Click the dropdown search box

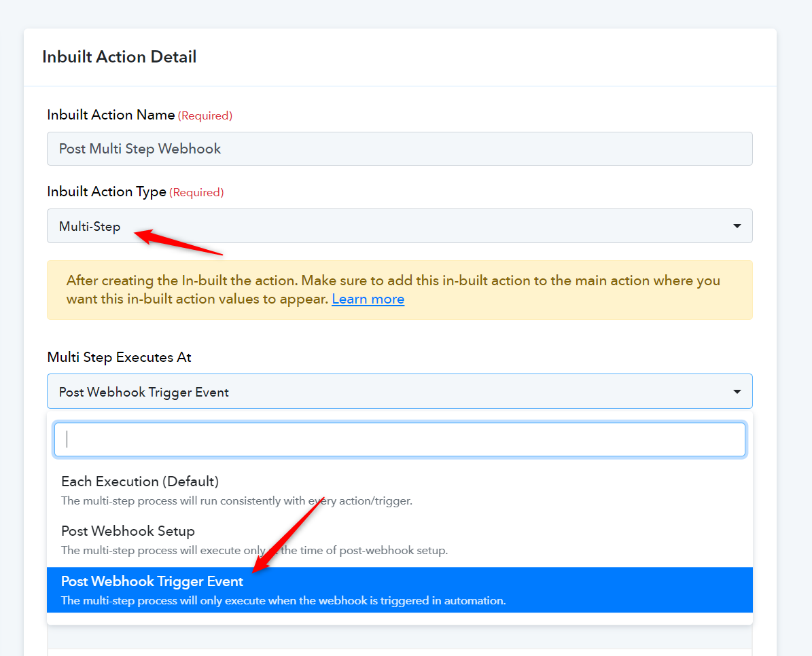click(x=400, y=440)
